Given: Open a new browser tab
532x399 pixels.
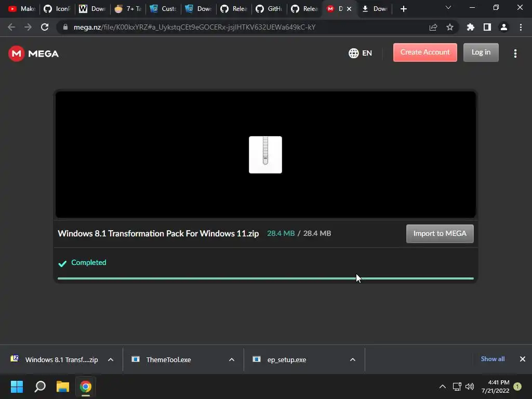Looking at the screenshot, I should click(x=403, y=9).
